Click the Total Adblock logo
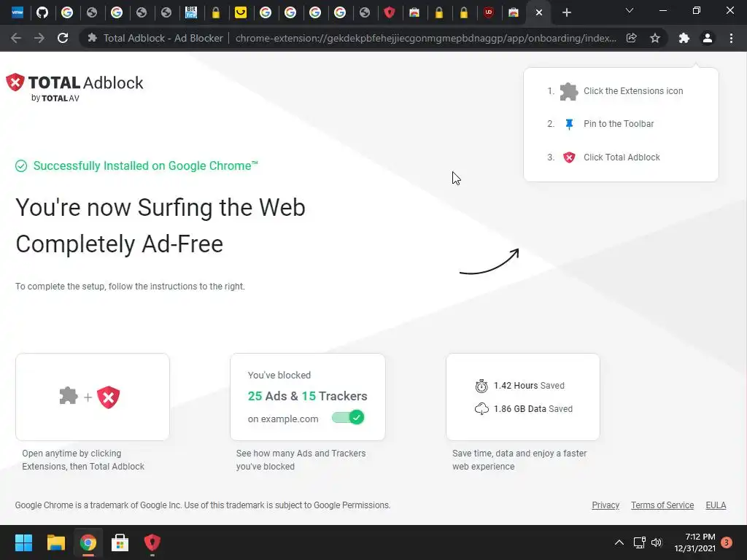The height and width of the screenshot is (560, 747). click(74, 87)
